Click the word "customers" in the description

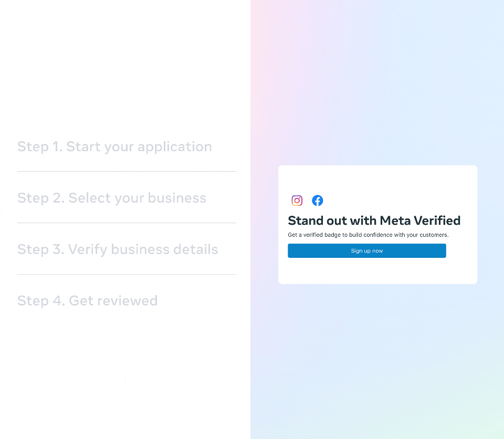[433, 235]
